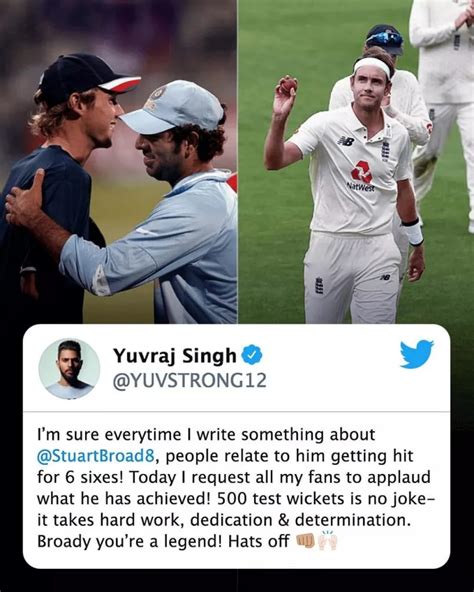The height and width of the screenshot is (592, 474).
Task: Click the New Balance logo on shirt
Action: pyautogui.click(x=346, y=141)
